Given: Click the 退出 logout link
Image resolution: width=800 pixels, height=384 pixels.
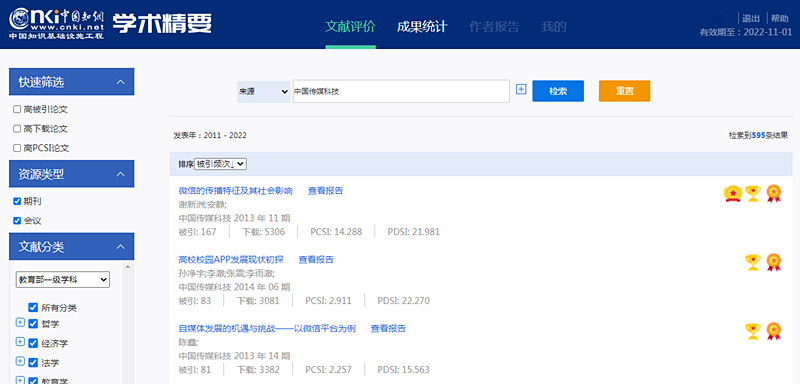Looking at the screenshot, I should (x=751, y=18).
